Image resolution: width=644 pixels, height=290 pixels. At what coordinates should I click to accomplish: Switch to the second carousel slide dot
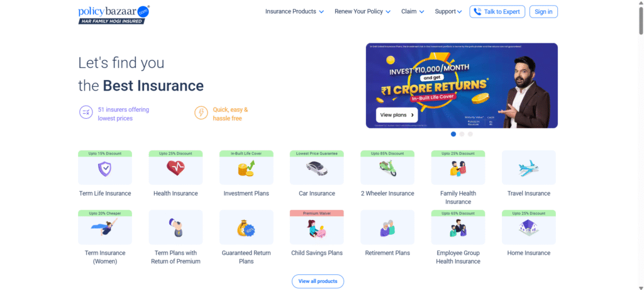462,134
